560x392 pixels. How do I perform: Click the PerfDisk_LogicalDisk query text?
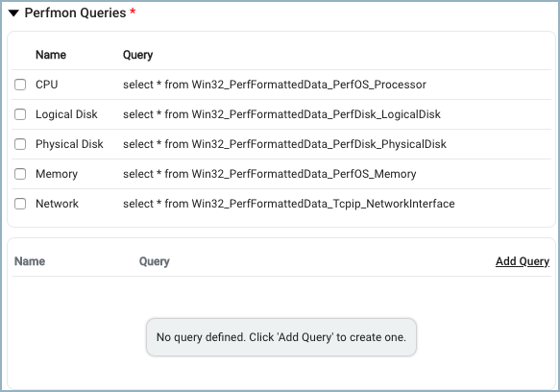click(281, 114)
